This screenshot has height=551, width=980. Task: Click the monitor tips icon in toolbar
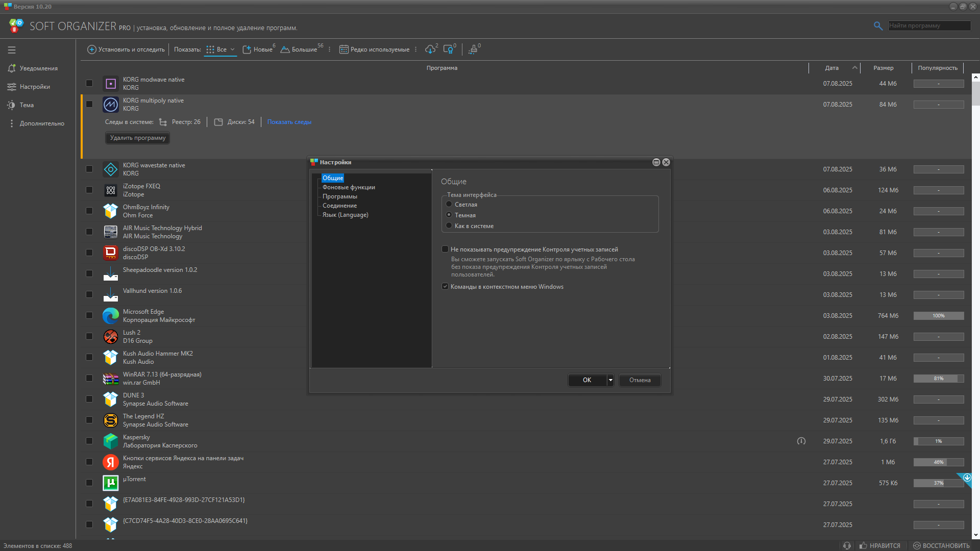pyautogui.click(x=449, y=49)
